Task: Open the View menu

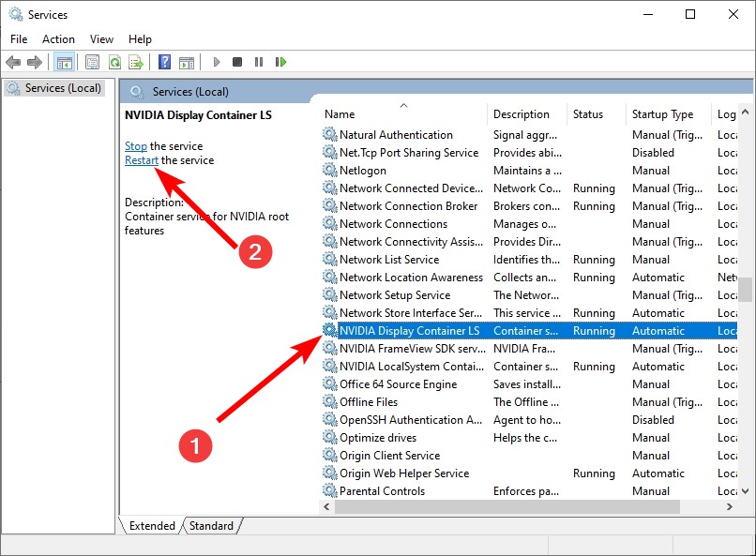Action: pos(101,39)
